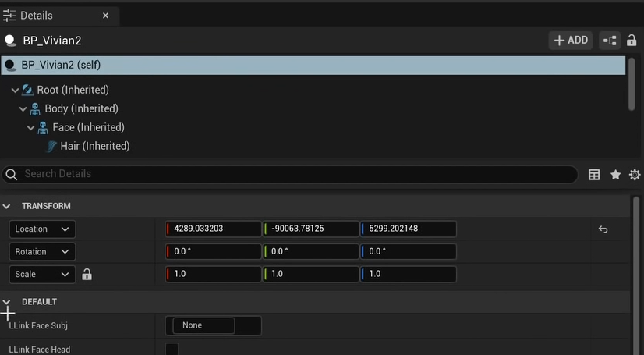Click the Hair groom component icon
The width and height of the screenshot is (644, 355).
(x=51, y=146)
